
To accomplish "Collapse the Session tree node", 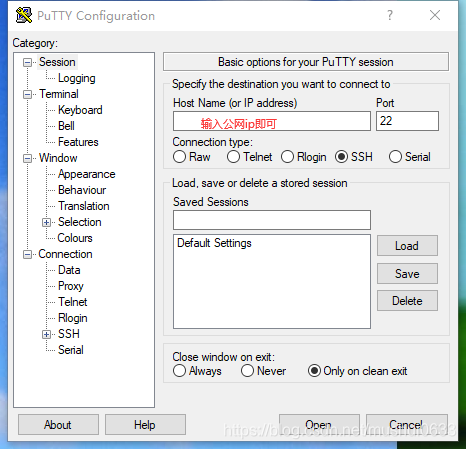I will (27, 62).
